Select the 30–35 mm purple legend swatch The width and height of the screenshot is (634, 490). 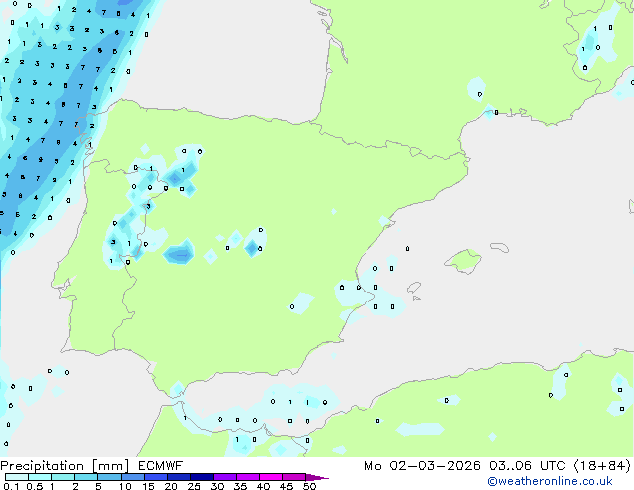click(x=224, y=477)
